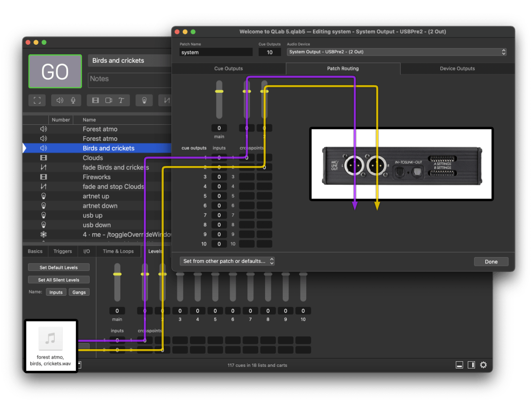
Task: Click Set All Silent Levels button
Action: (x=59, y=280)
